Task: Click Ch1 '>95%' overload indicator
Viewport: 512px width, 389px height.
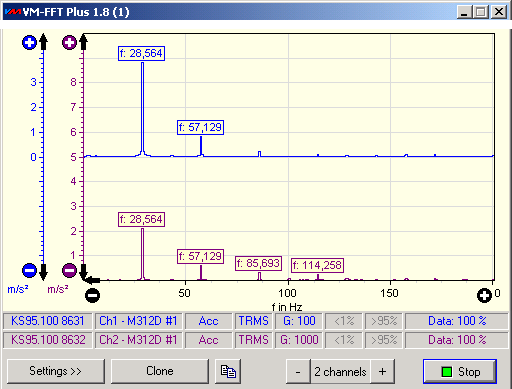Action: (384, 321)
